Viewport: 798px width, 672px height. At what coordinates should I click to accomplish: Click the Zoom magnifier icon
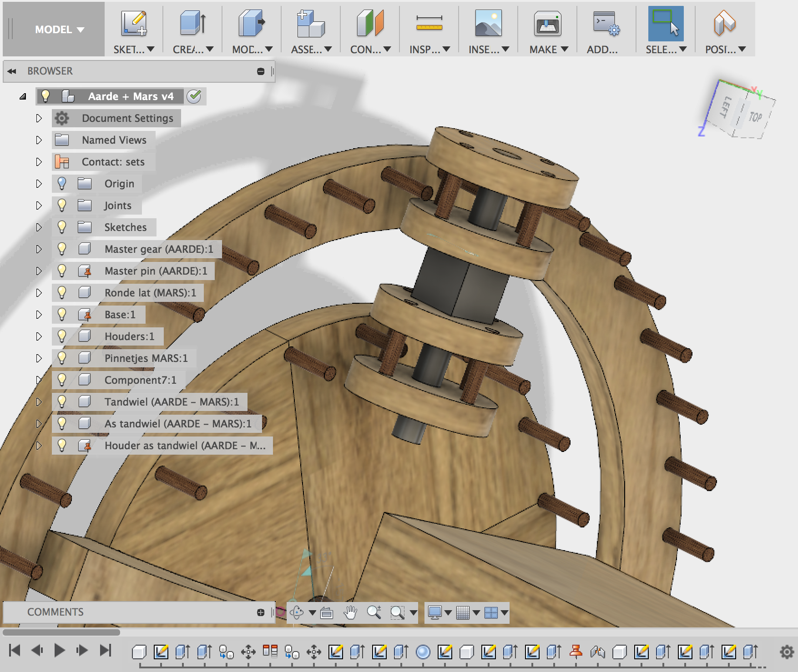374,612
